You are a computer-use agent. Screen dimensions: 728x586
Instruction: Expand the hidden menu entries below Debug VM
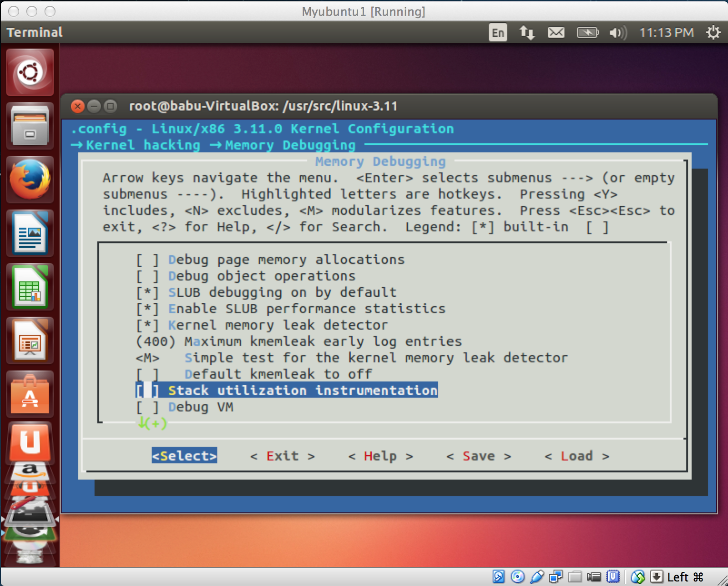pyautogui.click(x=152, y=423)
